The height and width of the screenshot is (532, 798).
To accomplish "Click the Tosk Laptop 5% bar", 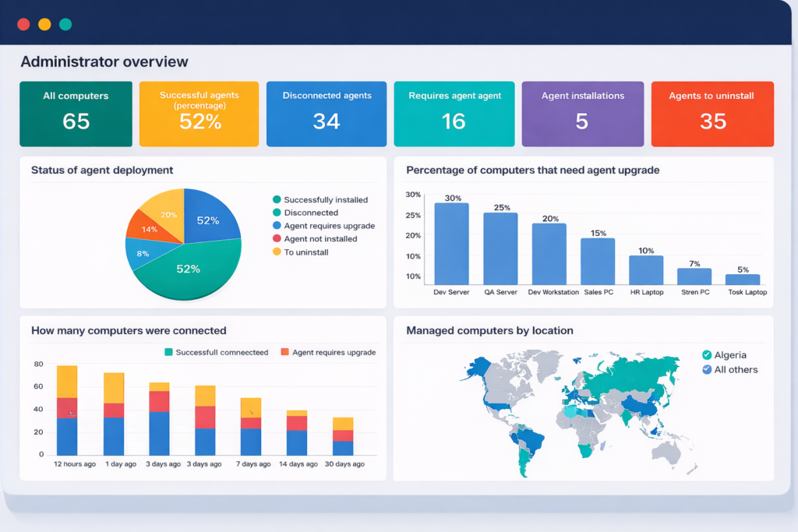I will pos(743,279).
